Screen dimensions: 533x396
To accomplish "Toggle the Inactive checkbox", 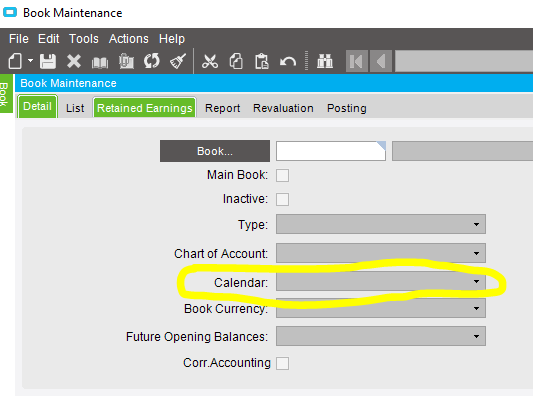I will (x=282, y=200).
